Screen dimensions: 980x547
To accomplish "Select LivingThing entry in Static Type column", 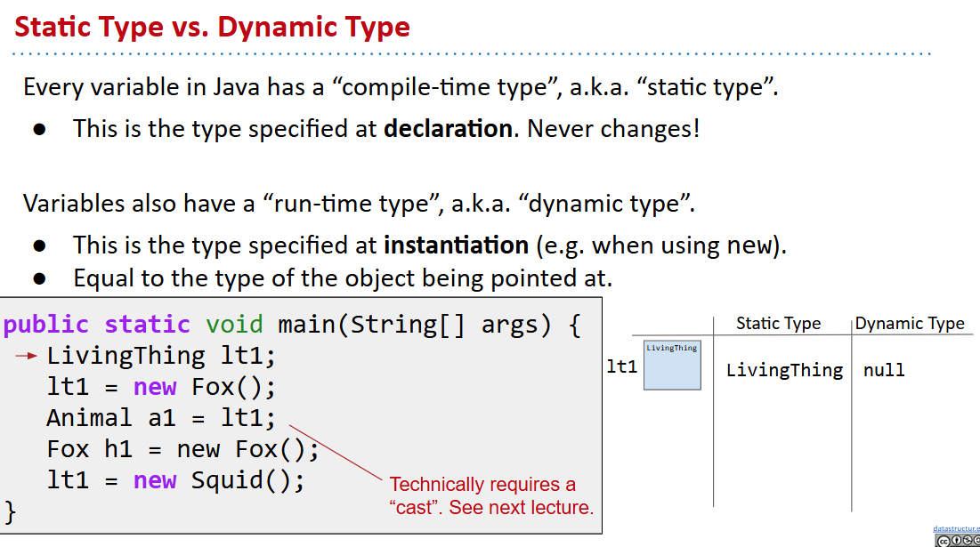I will coord(784,370).
